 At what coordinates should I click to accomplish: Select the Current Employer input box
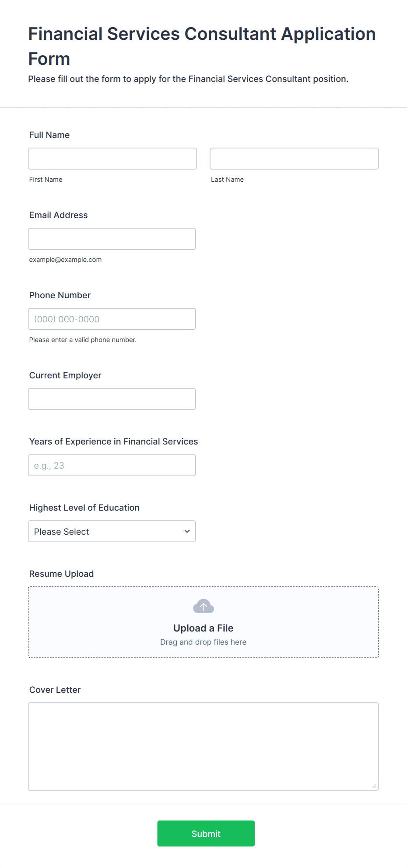(112, 399)
